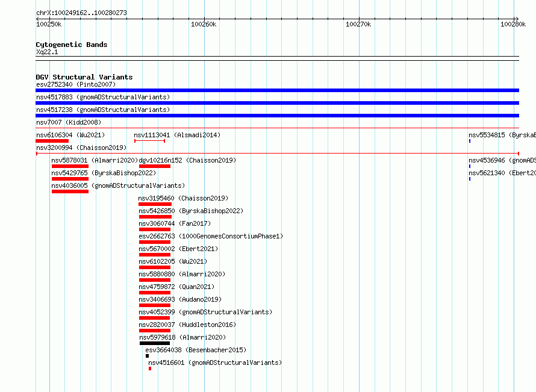Click the nsv3060744 (Fan2017) label

click(175, 223)
